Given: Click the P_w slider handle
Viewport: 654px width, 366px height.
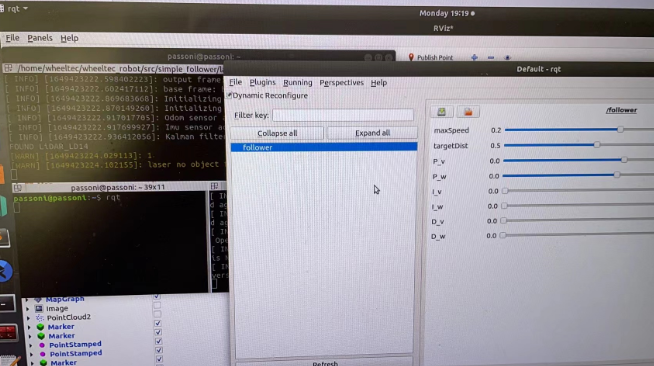Looking at the screenshot, I should pos(616,175).
